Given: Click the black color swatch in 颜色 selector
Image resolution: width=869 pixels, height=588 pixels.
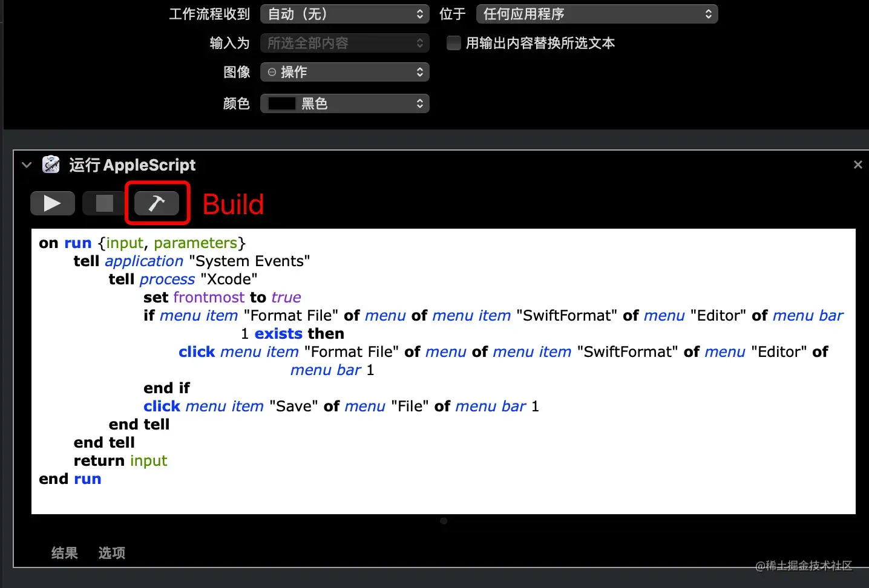Looking at the screenshot, I should tap(281, 103).
